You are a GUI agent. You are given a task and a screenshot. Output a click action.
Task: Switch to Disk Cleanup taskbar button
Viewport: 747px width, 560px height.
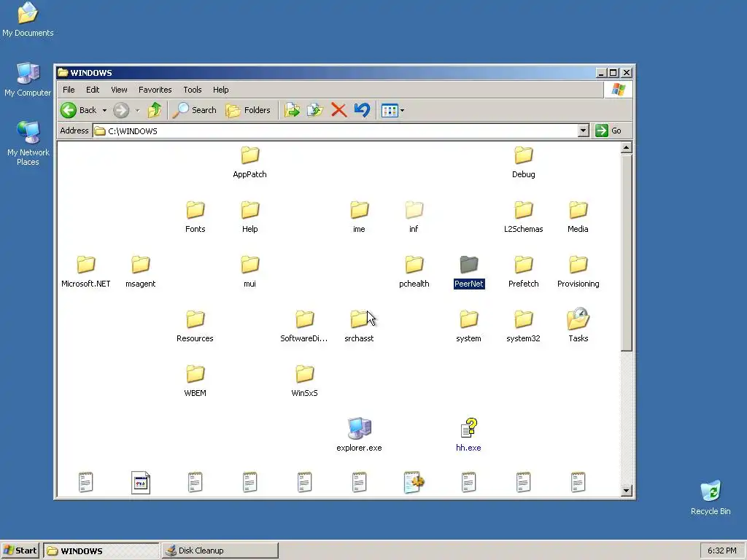[220, 551]
